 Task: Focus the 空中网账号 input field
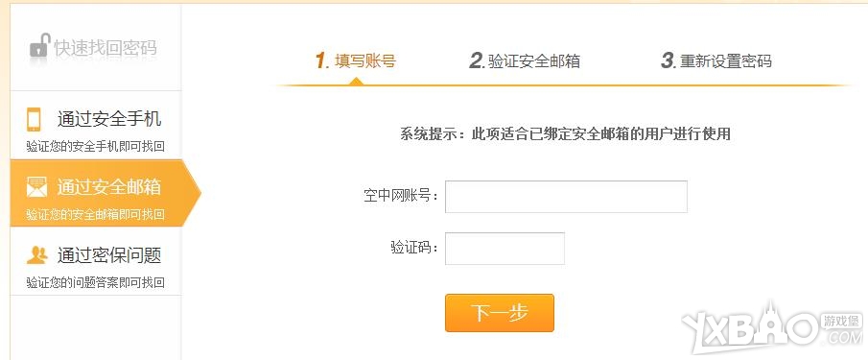tap(566, 197)
